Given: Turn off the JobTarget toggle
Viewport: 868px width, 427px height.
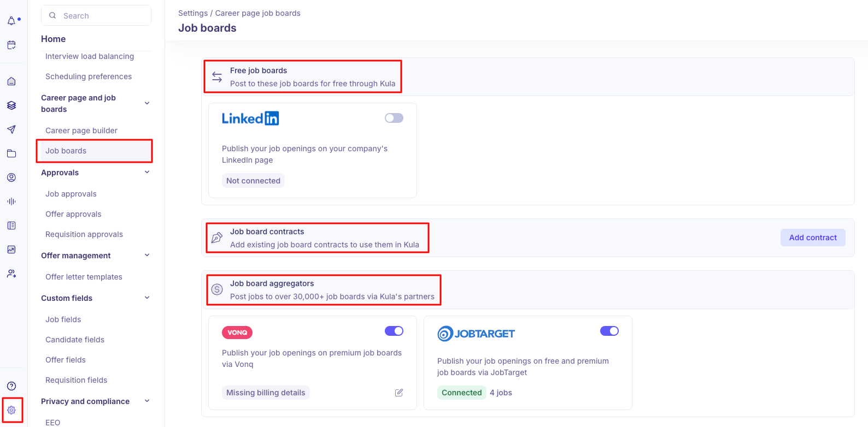Looking at the screenshot, I should click(x=609, y=331).
